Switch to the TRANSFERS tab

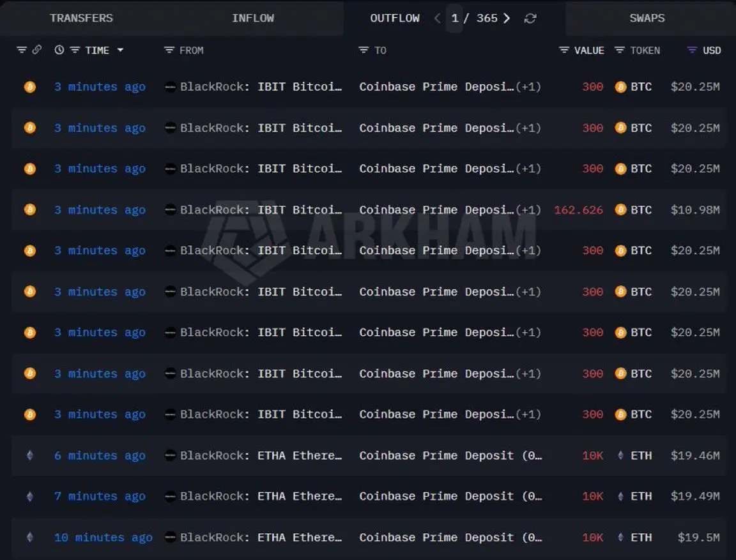pyautogui.click(x=81, y=19)
